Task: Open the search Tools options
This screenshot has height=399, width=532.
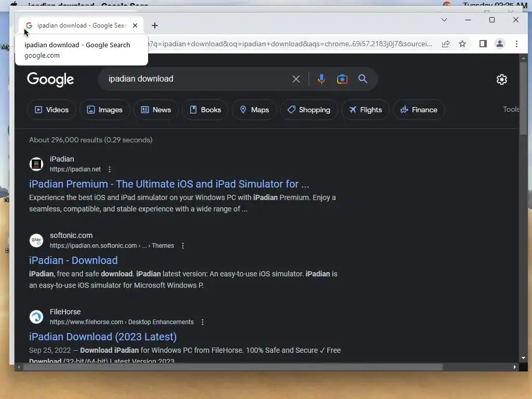Action: (511, 109)
